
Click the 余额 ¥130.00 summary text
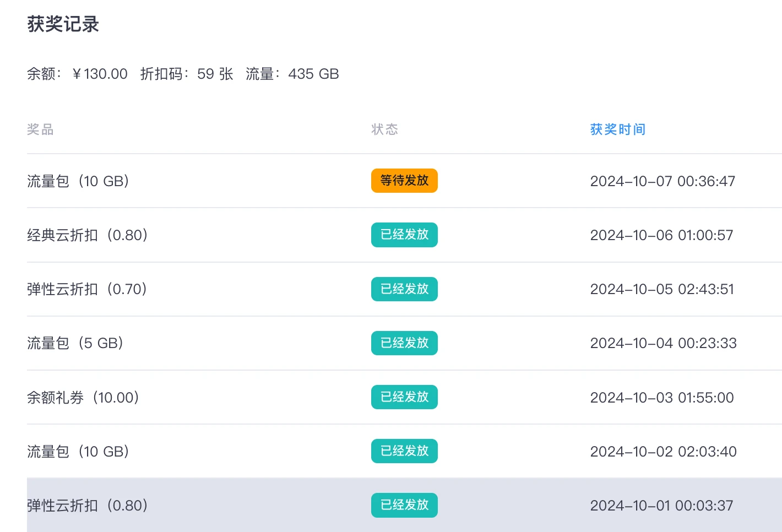click(x=77, y=74)
